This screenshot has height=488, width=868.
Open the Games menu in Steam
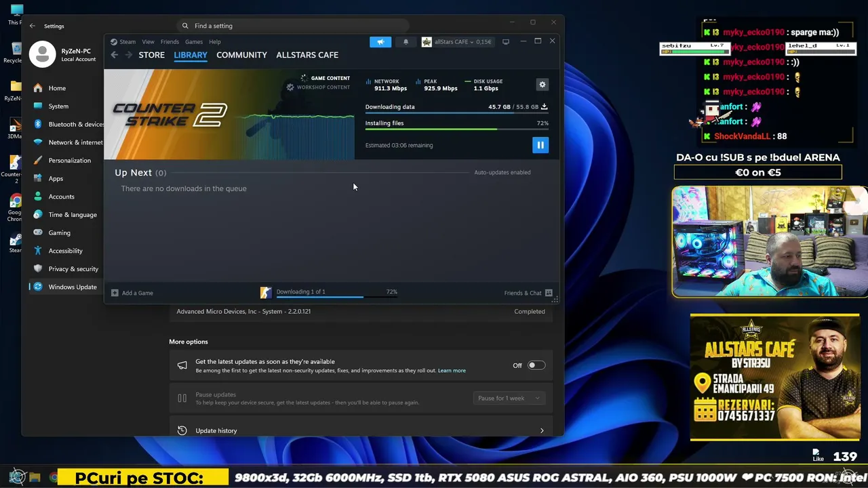pos(194,42)
